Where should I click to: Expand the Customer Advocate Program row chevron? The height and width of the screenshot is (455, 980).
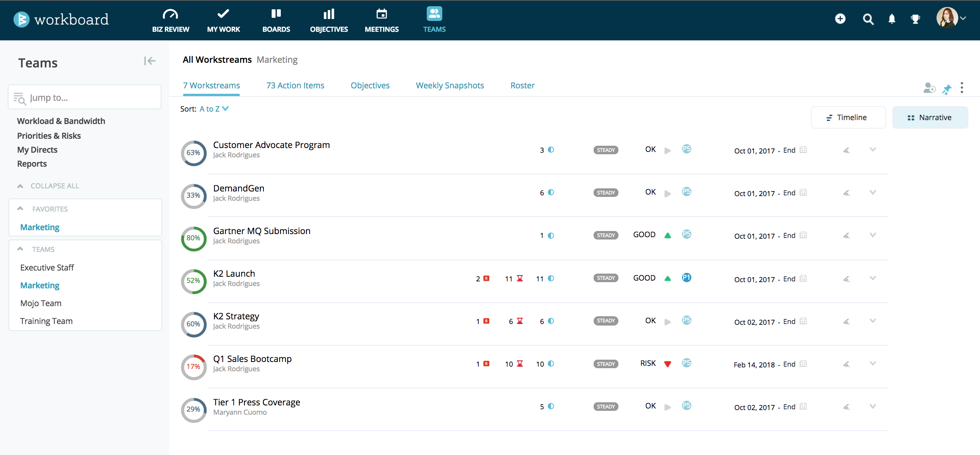(873, 150)
